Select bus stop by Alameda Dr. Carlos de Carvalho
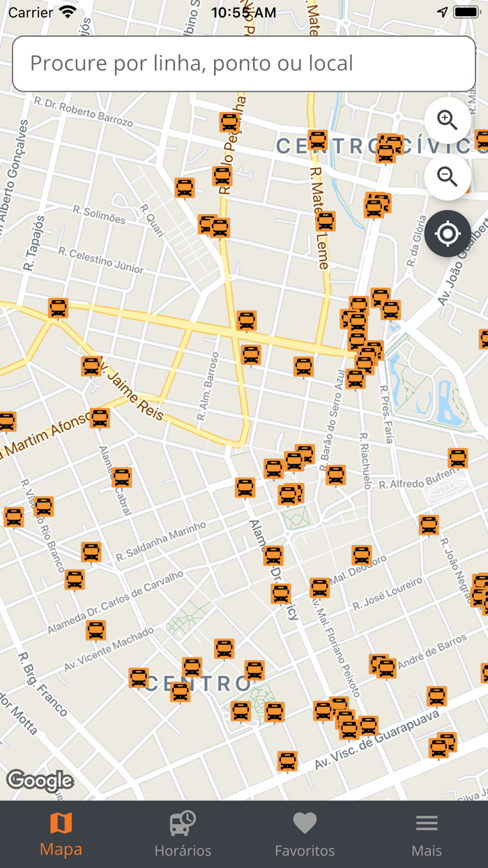The width and height of the screenshot is (488, 868). [x=75, y=580]
